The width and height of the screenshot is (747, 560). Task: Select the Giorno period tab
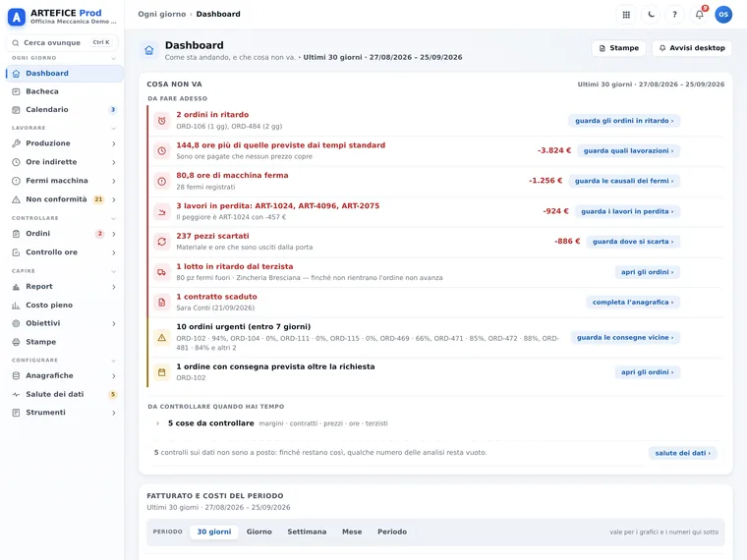click(x=259, y=532)
